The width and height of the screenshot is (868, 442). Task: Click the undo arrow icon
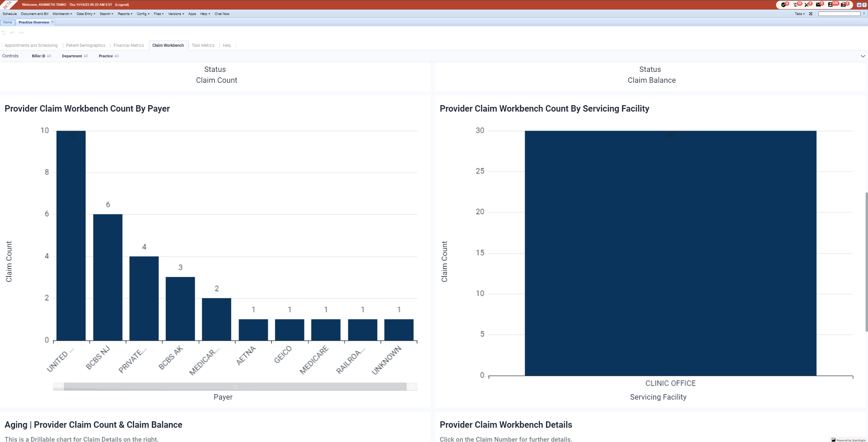[13, 33]
